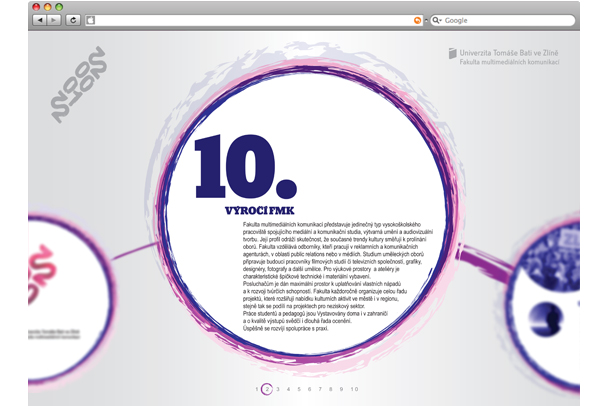The image size is (606, 406).
Task: Click the macOS green zoom window button
Action: click(58, 6)
